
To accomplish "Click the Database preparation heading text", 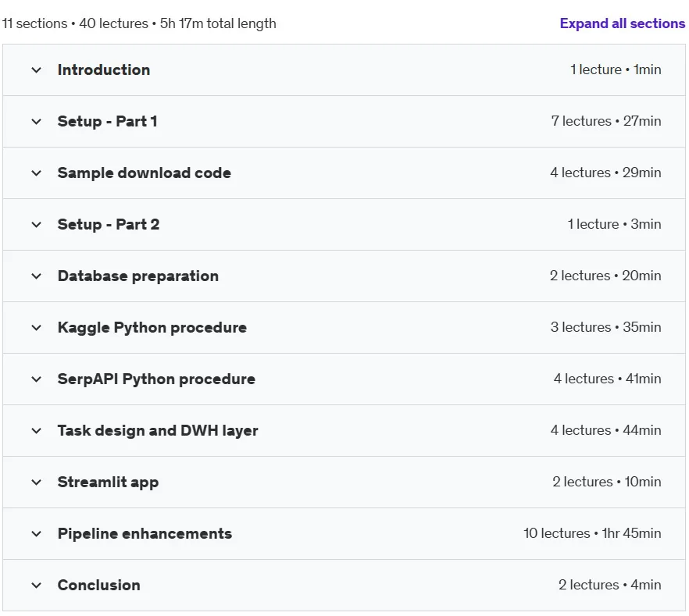I will pos(138,276).
